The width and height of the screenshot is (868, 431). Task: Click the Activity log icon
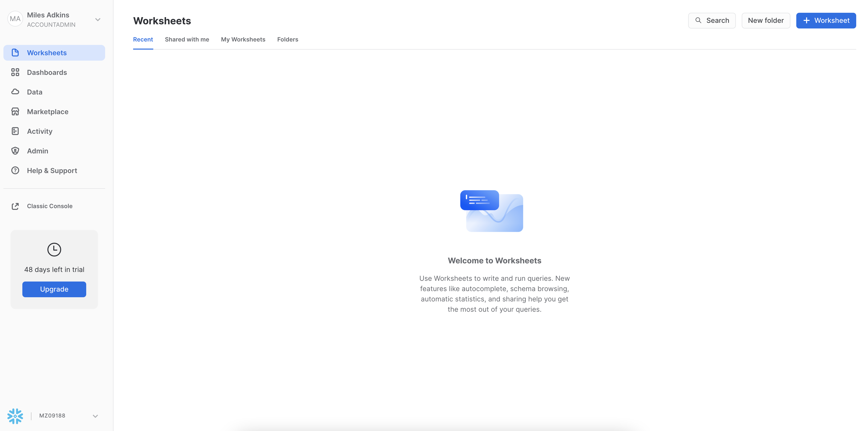[15, 131]
